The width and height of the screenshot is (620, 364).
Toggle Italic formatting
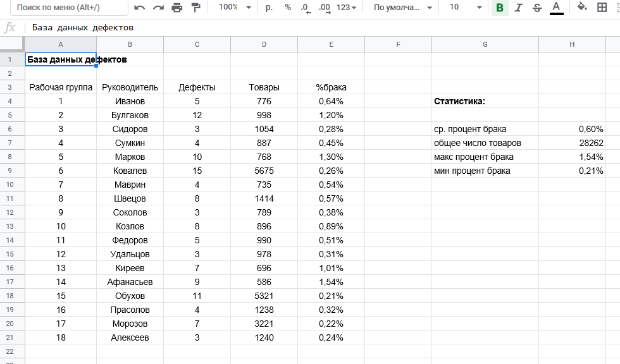click(x=518, y=8)
